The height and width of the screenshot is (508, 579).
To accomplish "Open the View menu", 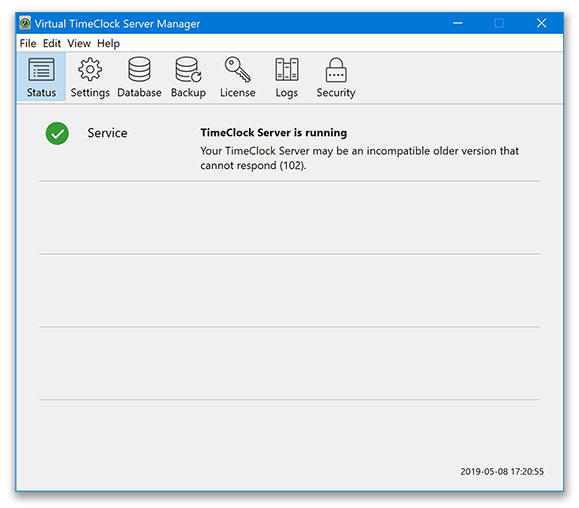I will tap(79, 43).
